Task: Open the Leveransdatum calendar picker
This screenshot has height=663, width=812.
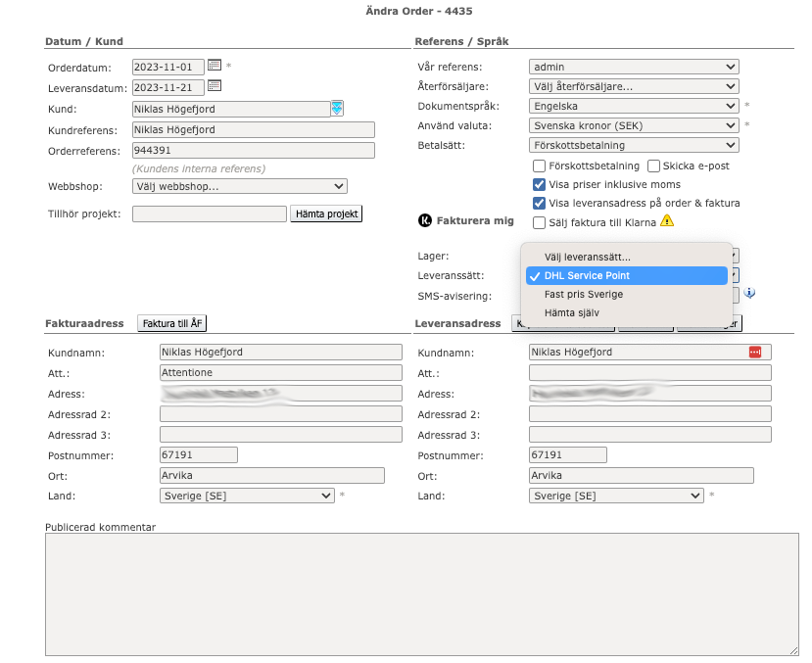Action: pyautogui.click(x=215, y=86)
